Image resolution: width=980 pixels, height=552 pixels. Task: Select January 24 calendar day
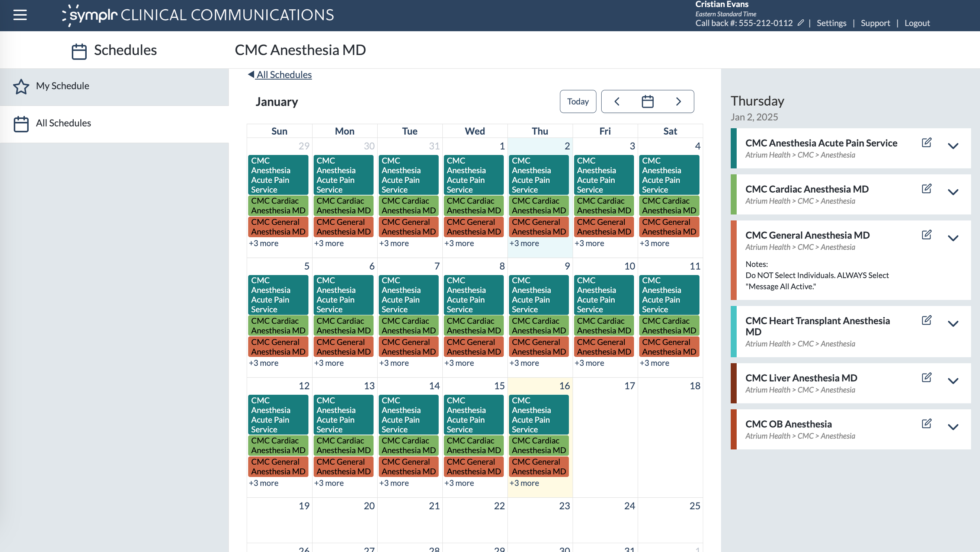(x=605, y=520)
